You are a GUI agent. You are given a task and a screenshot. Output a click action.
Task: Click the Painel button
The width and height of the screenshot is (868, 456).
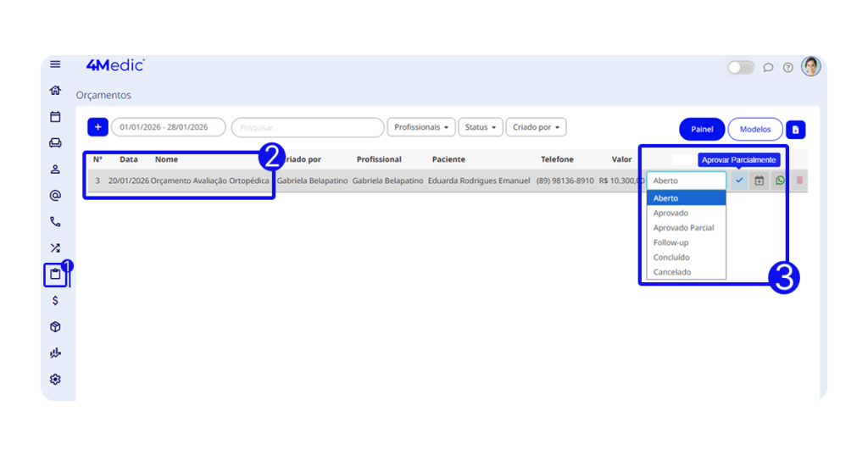pyautogui.click(x=702, y=130)
